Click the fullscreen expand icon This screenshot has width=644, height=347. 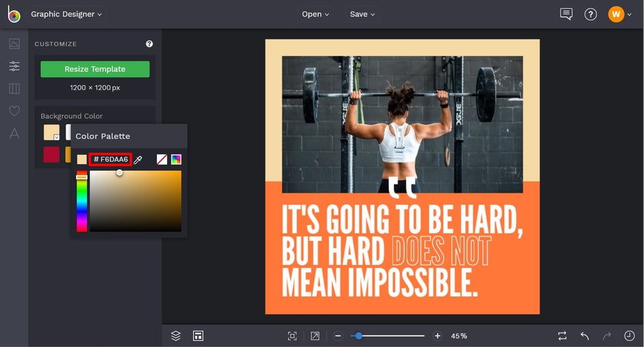click(x=315, y=336)
